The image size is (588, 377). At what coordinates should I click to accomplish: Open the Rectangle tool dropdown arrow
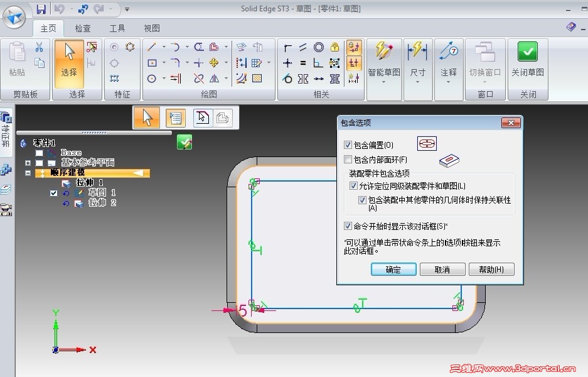[x=164, y=63]
